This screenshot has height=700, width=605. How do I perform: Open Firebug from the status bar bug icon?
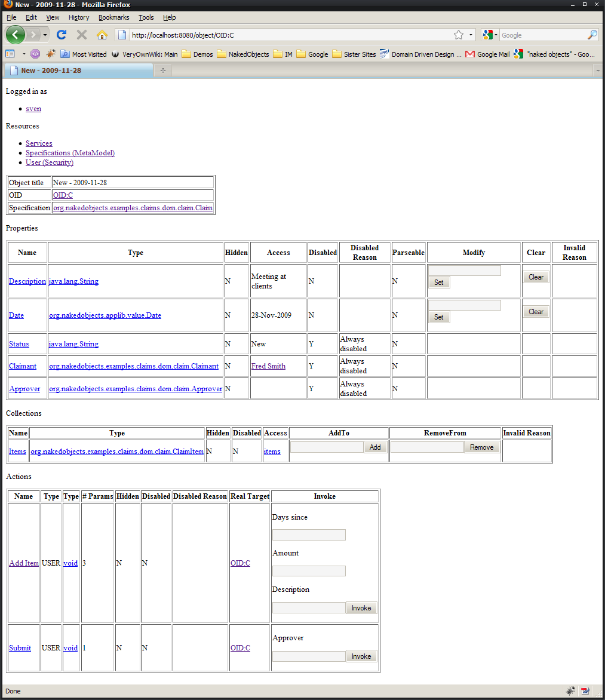click(x=571, y=691)
